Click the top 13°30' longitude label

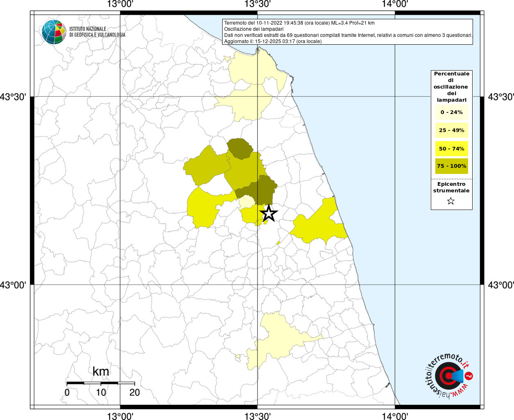(257, 5)
